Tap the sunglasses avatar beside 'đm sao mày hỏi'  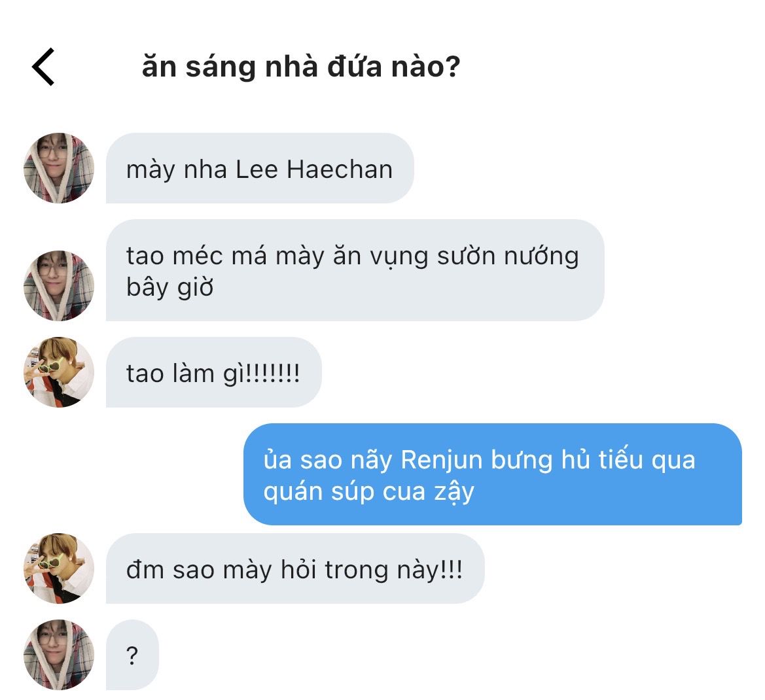click(59, 569)
